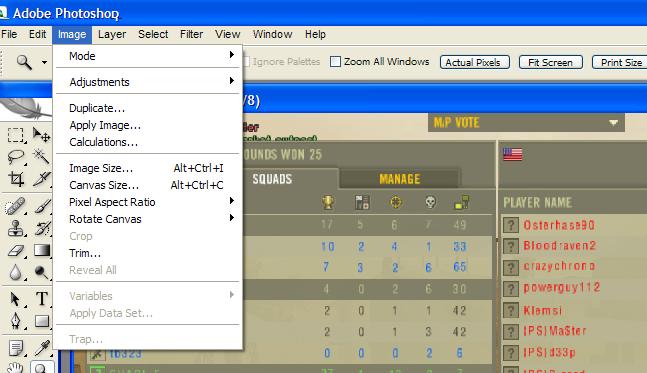Select the Lasso tool
The image size is (647, 373).
(x=16, y=157)
